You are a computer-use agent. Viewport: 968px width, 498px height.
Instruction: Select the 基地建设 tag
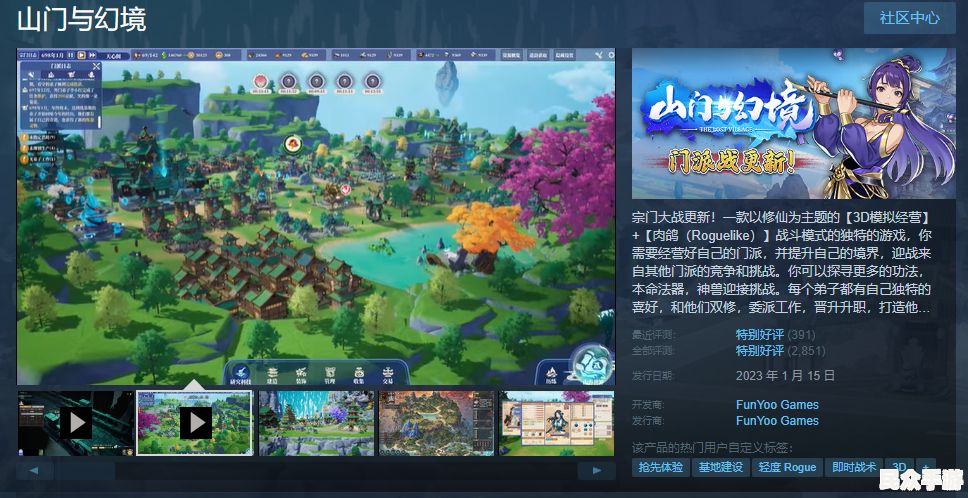point(720,467)
